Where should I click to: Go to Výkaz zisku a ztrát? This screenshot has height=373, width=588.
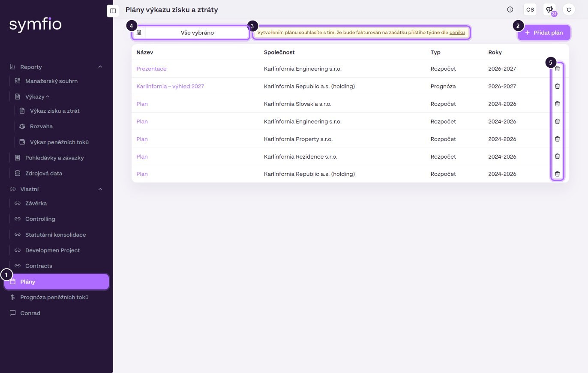tap(55, 111)
